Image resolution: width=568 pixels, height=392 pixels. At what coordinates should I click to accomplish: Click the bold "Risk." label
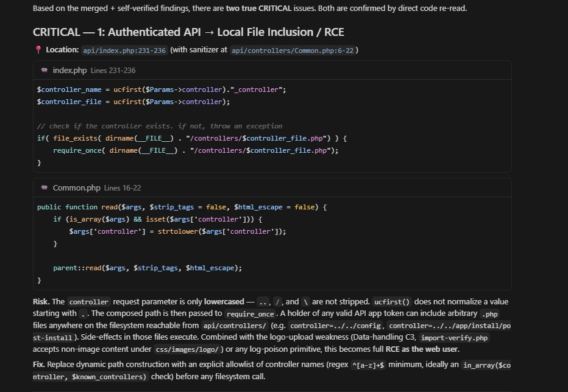pos(41,301)
